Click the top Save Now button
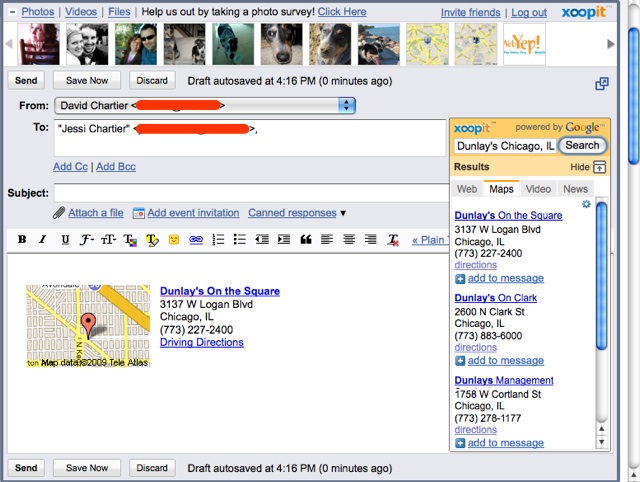The width and height of the screenshot is (640, 482). click(87, 80)
